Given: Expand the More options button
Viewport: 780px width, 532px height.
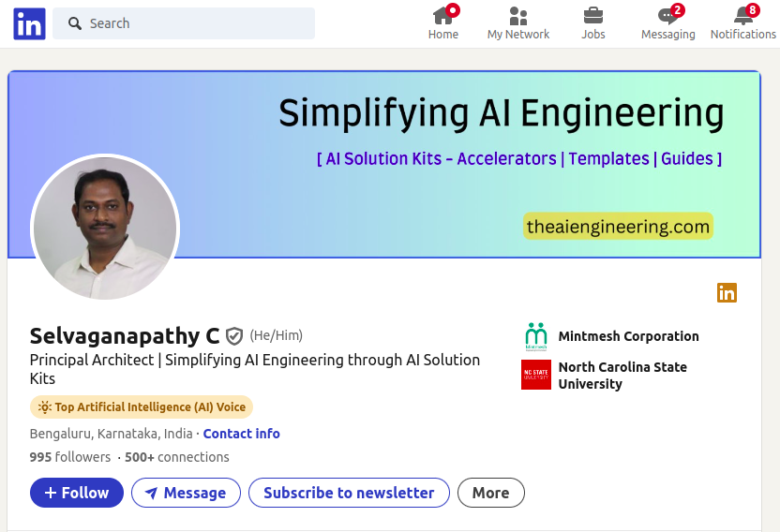Looking at the screenshot, I should coord(490,493).
